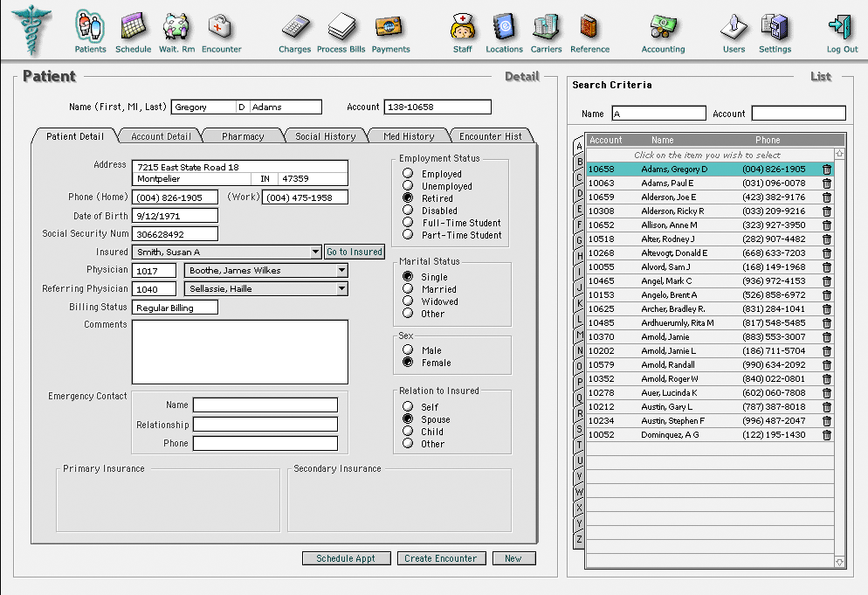868x595 pixels.
Task: Switch to the Account Detail tab
Action: point(161,136)
